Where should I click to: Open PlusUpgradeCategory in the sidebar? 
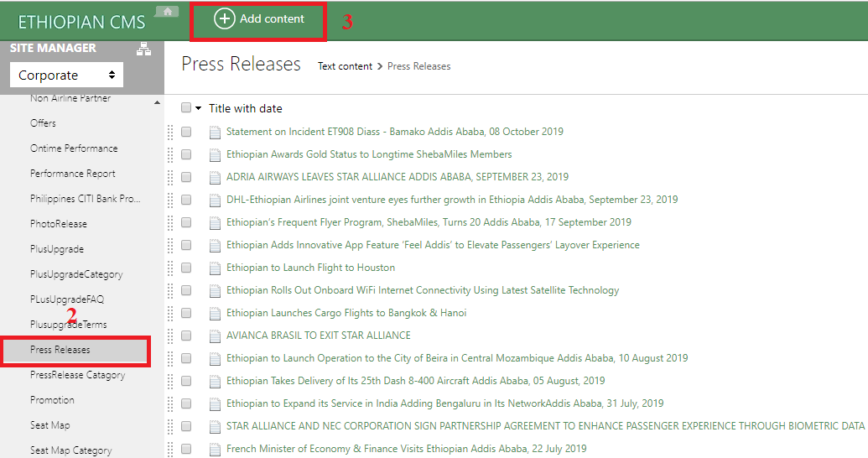(x=76, y=274)
